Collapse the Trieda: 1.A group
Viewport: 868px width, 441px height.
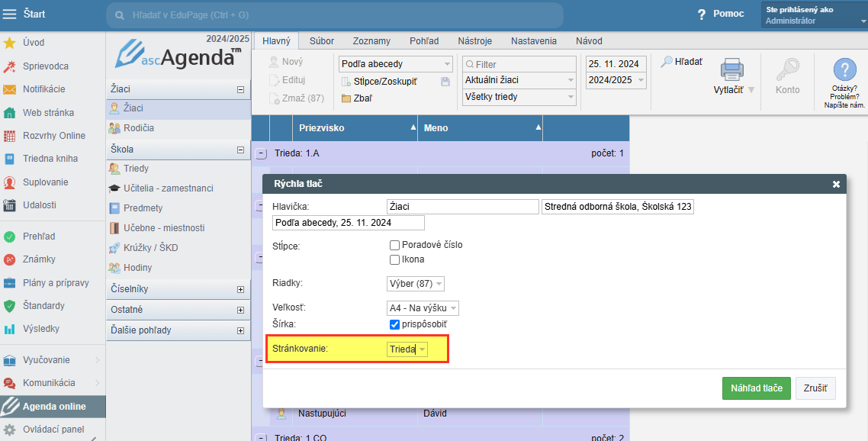coord(262,154)
